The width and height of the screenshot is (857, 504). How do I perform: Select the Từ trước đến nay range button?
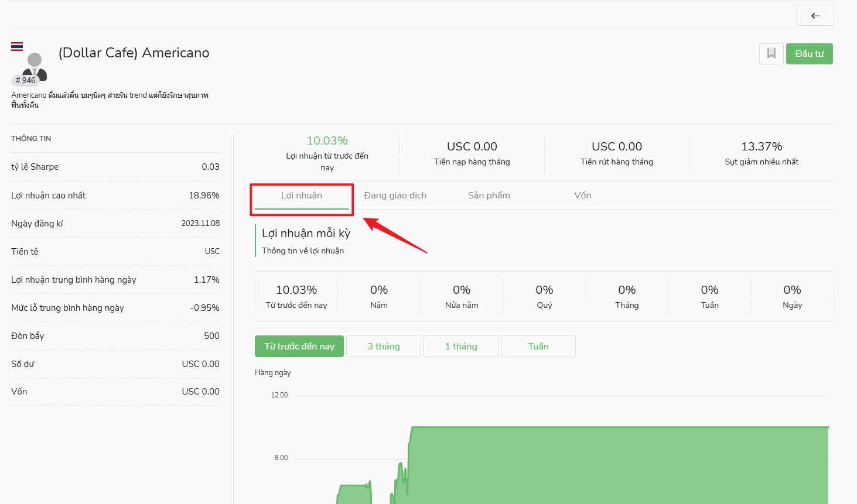pyautogui.click(x=299, y=347)
